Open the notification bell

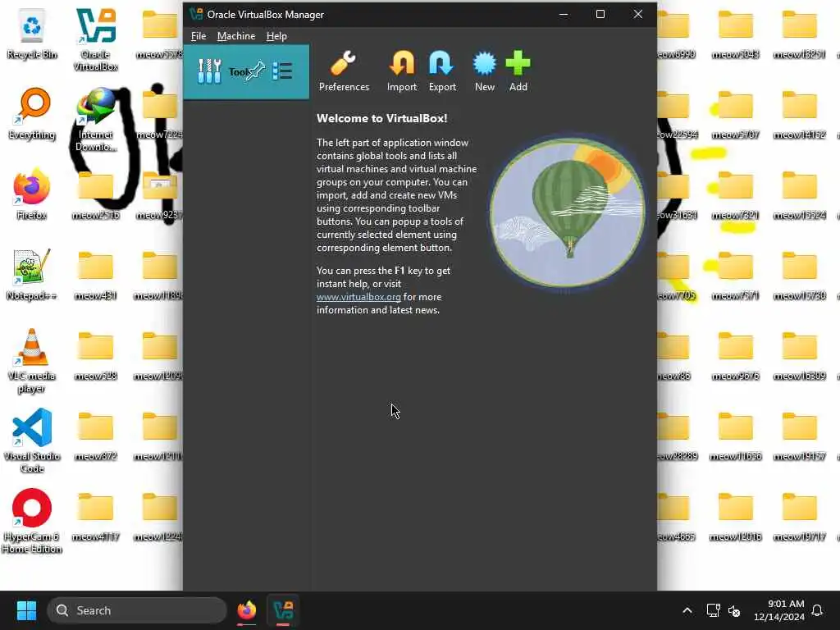[817, 610]
